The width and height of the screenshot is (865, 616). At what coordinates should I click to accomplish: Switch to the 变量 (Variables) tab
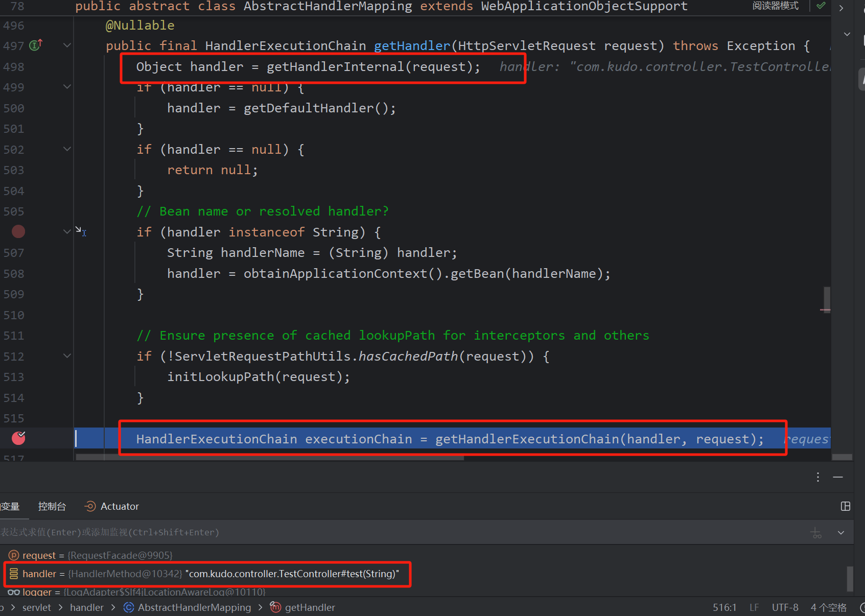coord(10,506)
